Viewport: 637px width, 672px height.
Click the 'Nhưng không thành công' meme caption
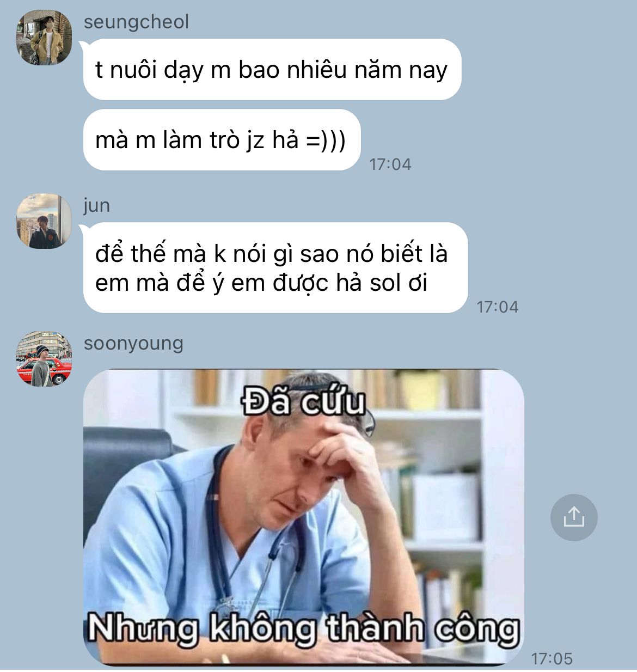tap(304, 628)
